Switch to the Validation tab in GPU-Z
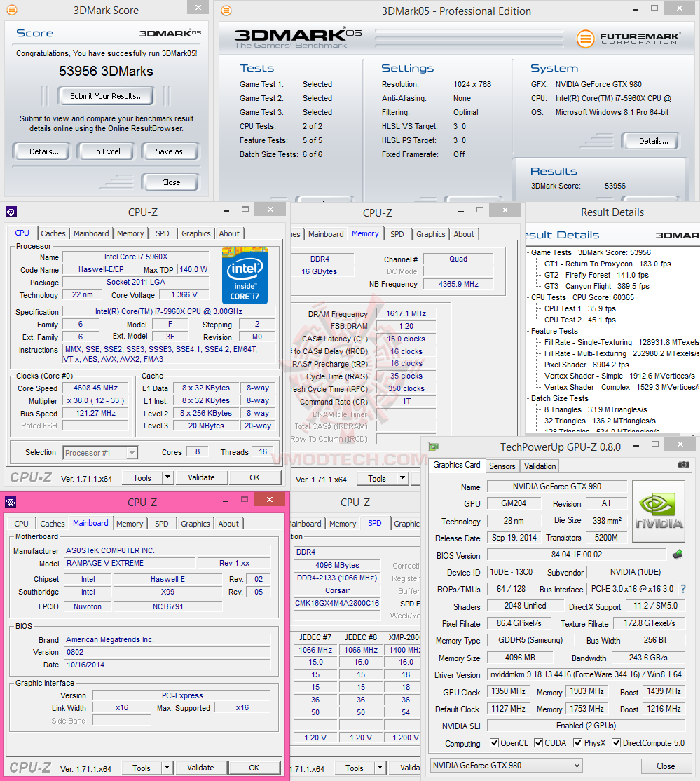 click(x=540, y=466)
